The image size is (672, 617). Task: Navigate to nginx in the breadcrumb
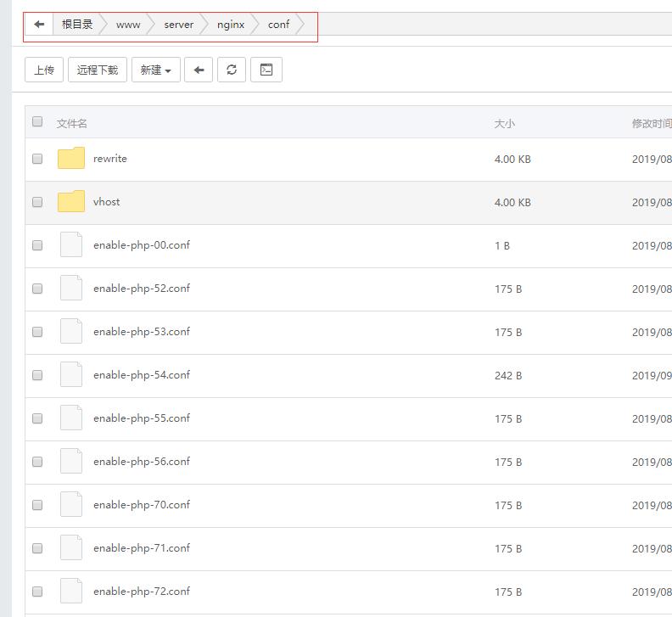(231, 25)
